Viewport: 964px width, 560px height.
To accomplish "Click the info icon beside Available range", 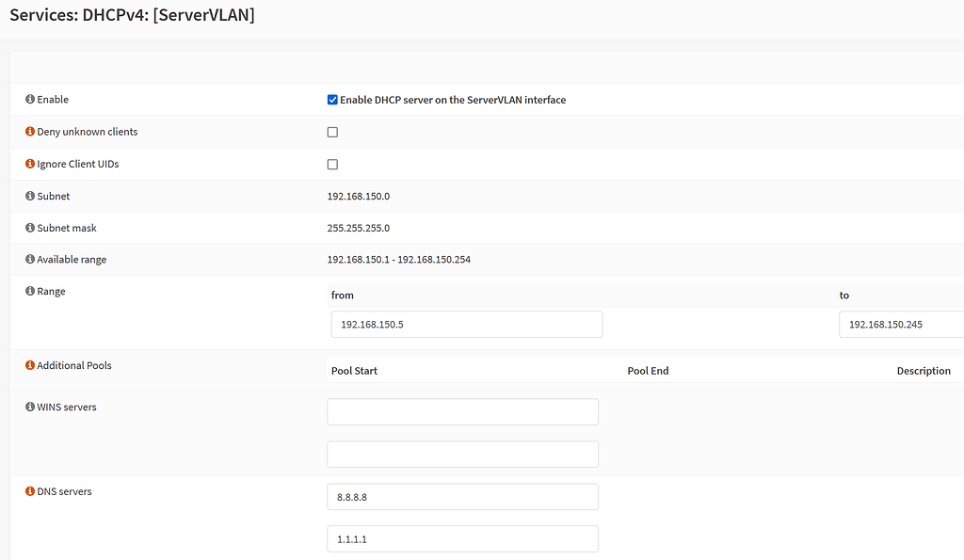I will (30, 260).
